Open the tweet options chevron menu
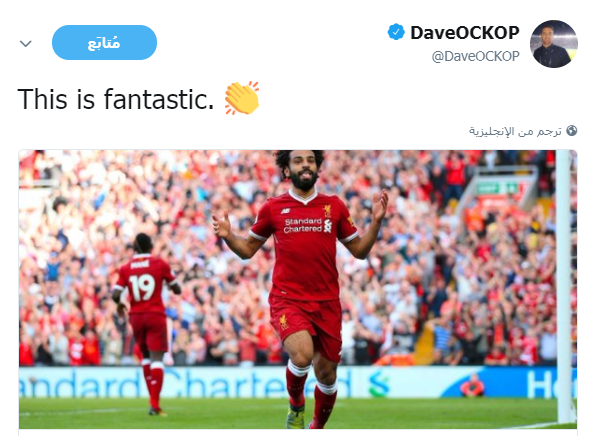Image resolution: width=598 pixels, height=436 pixels. pyautogui.click(x=26, y=43)
